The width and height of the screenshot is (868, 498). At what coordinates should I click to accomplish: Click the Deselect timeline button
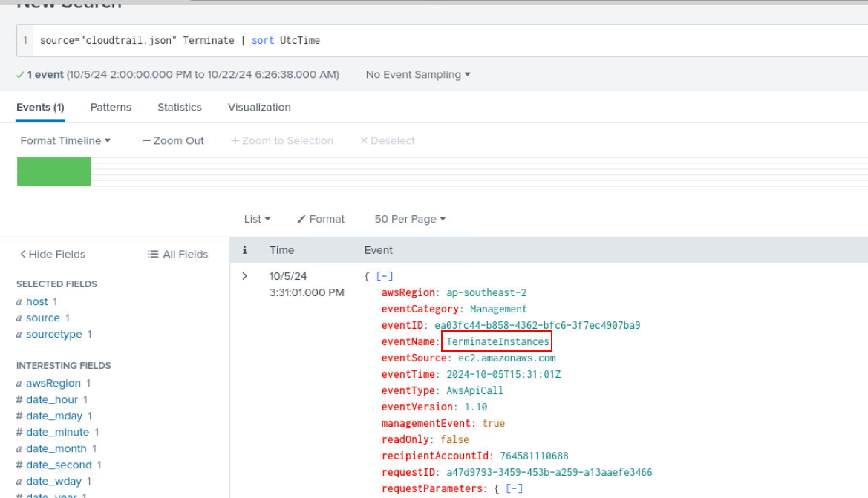[x=388, y=140]
